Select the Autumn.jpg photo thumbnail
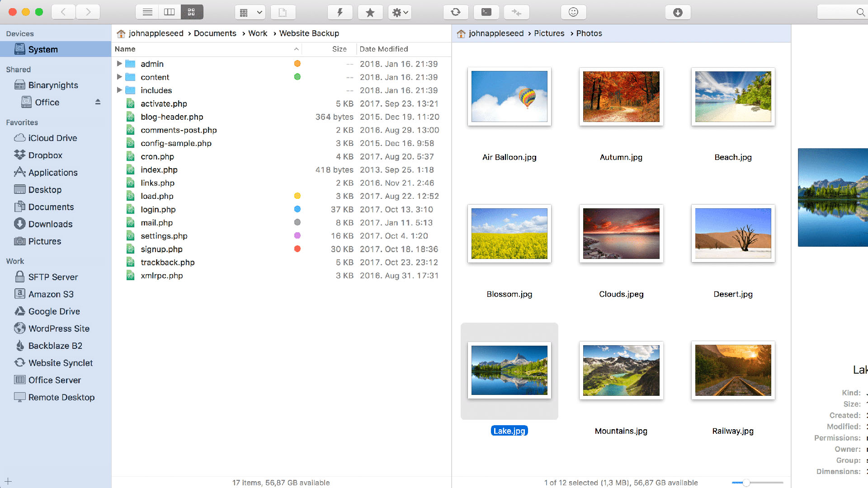This screenshot has height=488, width=868. coord(621,97)
